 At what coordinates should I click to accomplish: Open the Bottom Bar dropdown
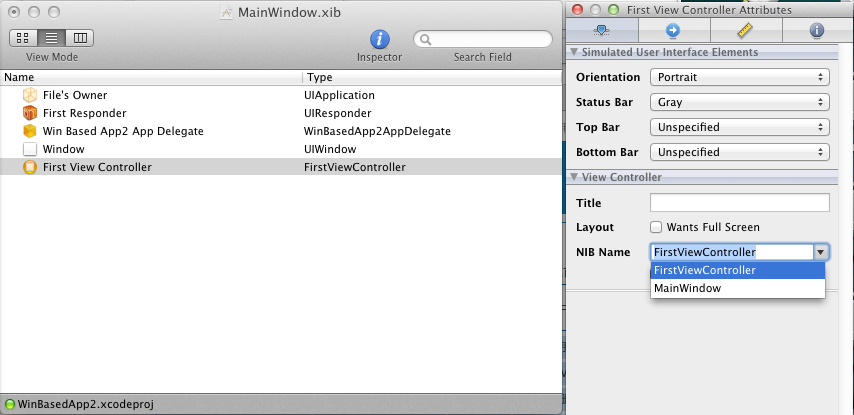[x=740, y=152]
